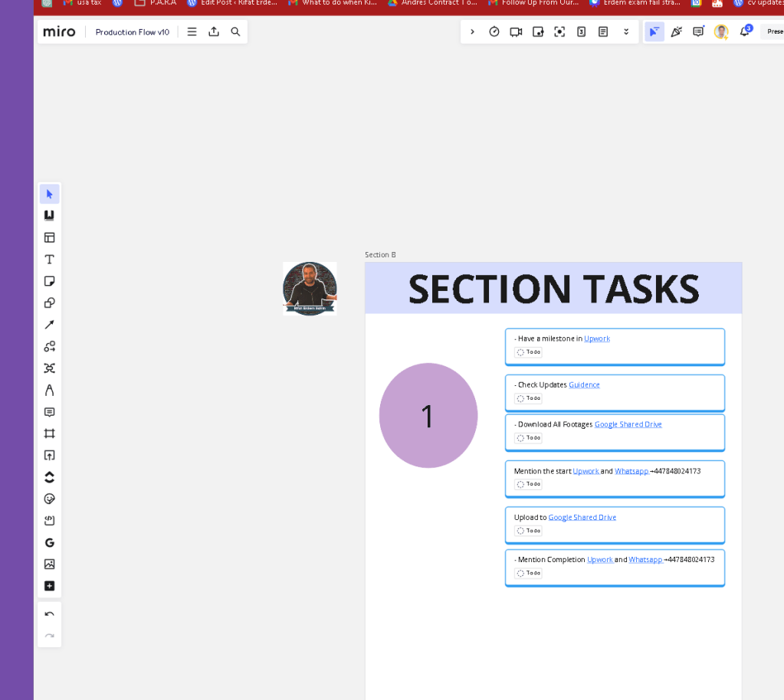Open the Guidence link
This screenshot has width=784, height=700.
pos(584,384)
